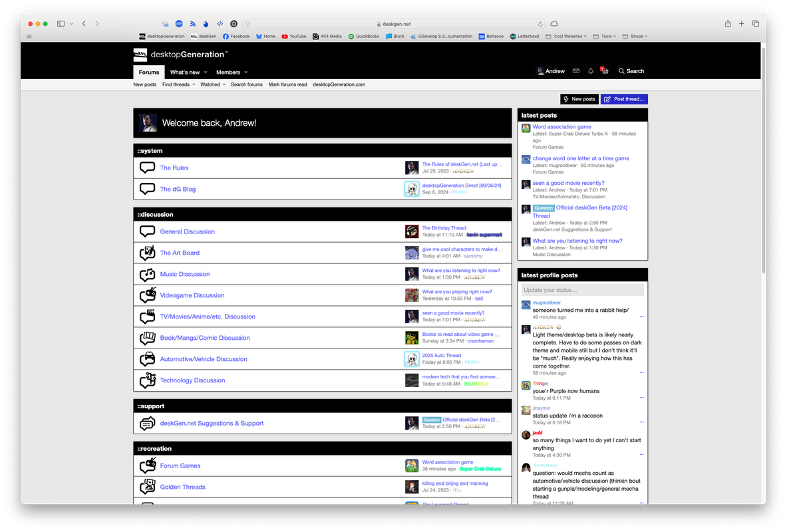Open the Tools bookmarks folder
The height and width of the screenshot is (532, 787).
[x=604, y=36]
